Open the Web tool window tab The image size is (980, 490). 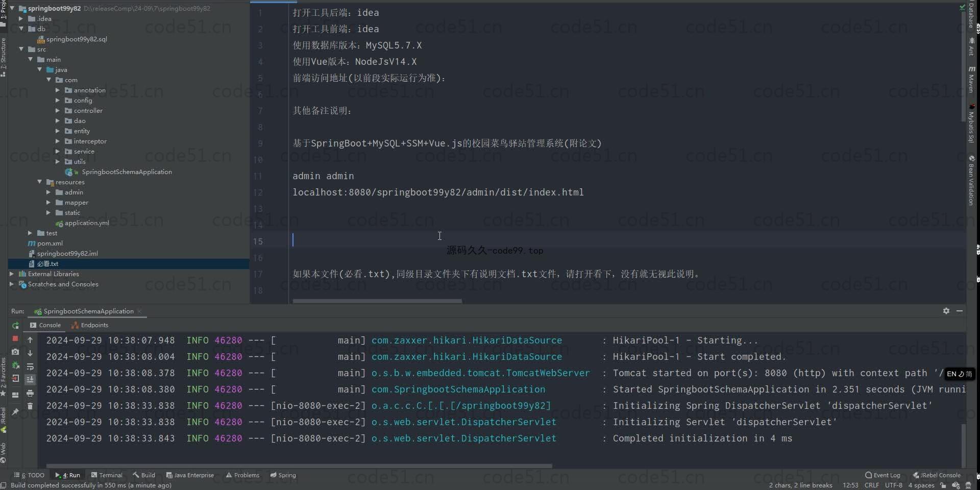(x=4, y=453)
